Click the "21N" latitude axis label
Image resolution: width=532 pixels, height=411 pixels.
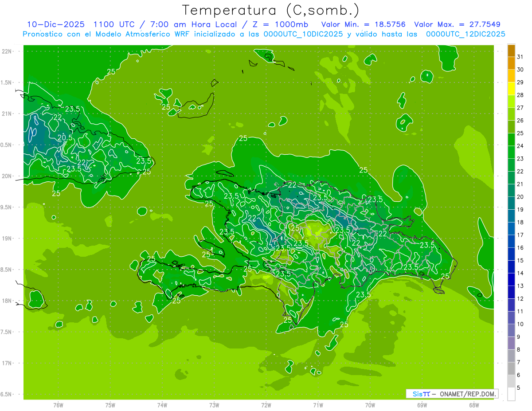point(7,114)
